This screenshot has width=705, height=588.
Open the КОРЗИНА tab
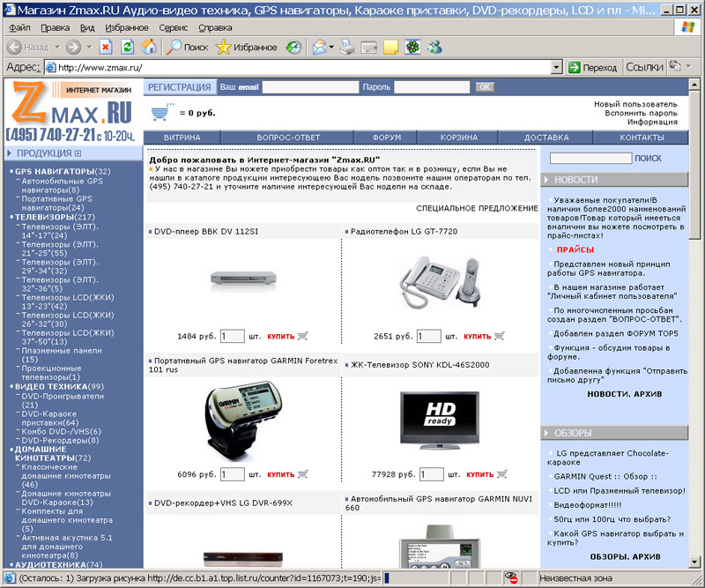point(458,138)
